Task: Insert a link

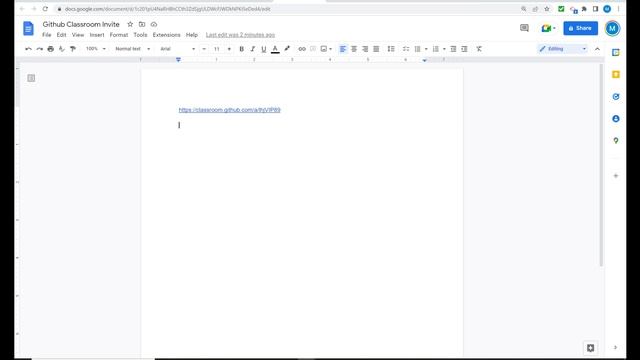Action: point(302,49)
